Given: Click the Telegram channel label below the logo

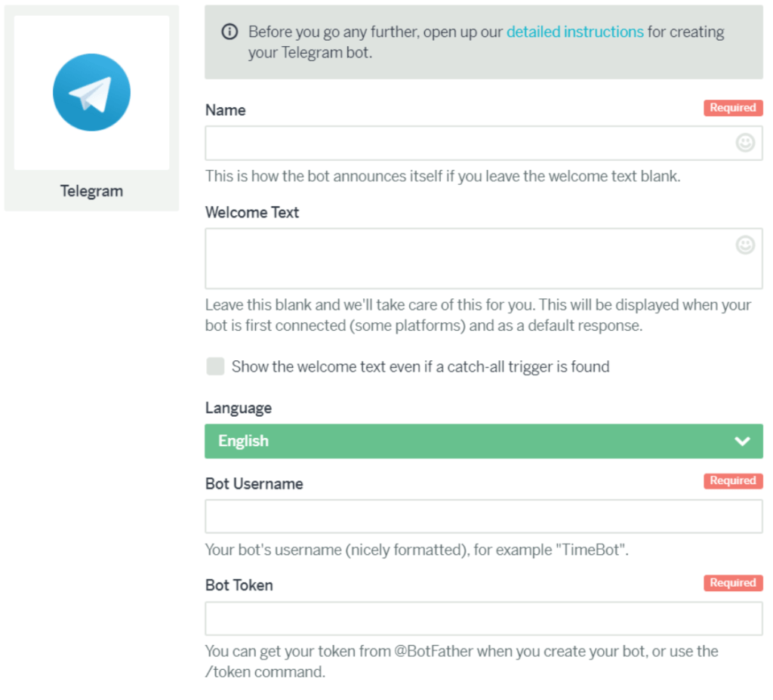Looking at the screenshot, I should pos(91,191).
